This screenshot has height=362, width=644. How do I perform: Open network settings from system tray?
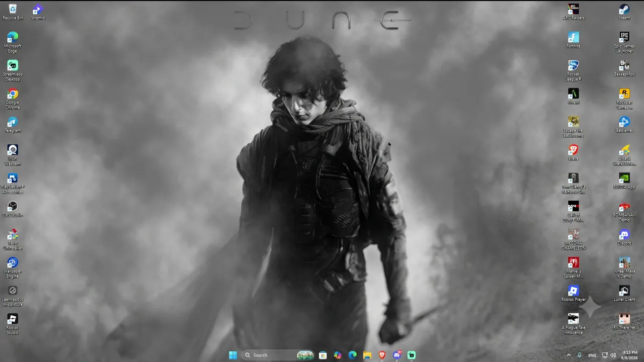click(605, 355)
